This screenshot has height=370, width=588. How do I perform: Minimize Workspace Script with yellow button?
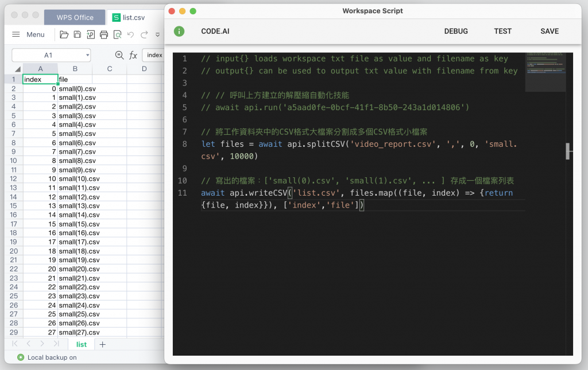click(182, 11)
